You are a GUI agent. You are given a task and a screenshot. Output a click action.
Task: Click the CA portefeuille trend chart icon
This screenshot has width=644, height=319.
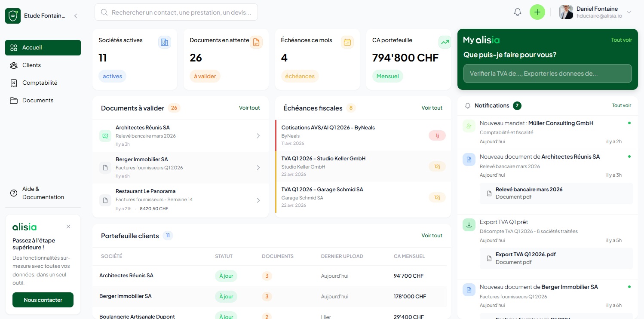click(445, 42)
